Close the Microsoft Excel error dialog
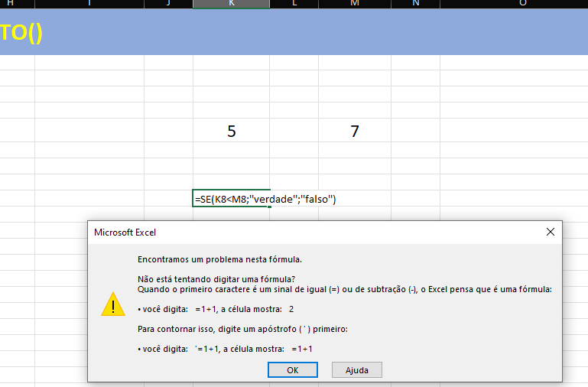This screenshot has width=588, height=387. pos(550,233)
